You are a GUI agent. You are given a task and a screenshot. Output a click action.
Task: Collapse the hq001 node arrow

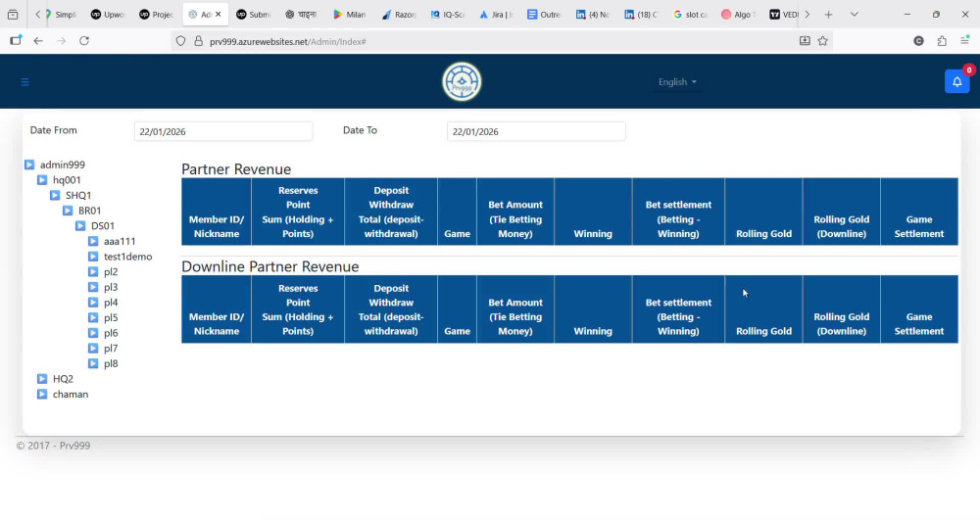click(42, 180)
